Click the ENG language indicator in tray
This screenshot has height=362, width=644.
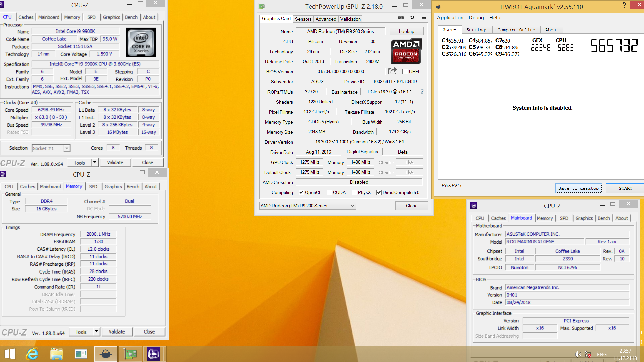[602, 354]
